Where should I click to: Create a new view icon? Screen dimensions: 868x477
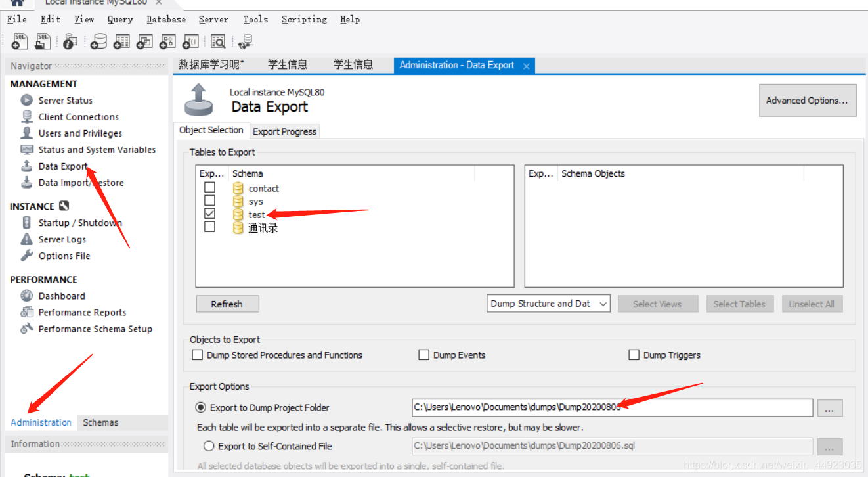144,41
